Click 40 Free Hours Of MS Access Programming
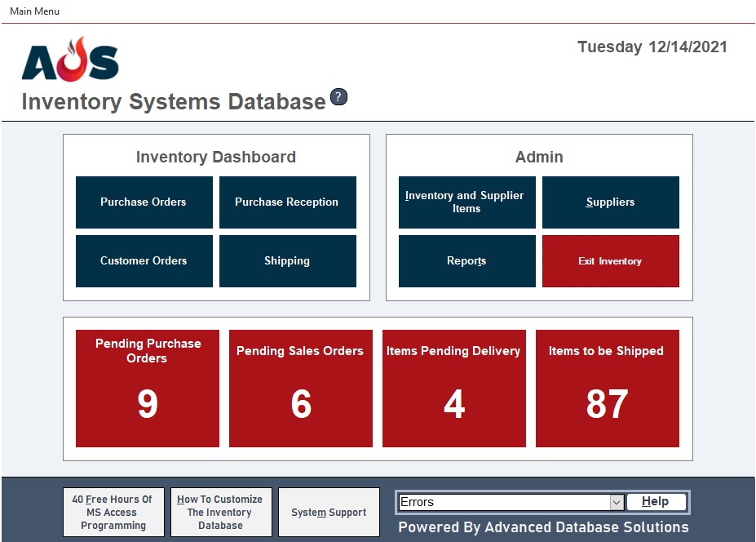Viewport: 756px width, 542px height. 113,513
